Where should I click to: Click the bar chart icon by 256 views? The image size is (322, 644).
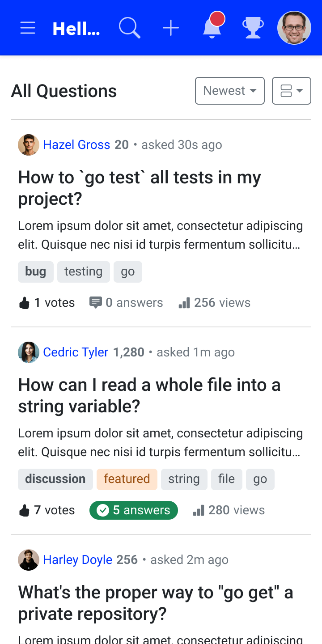(184, 303)
